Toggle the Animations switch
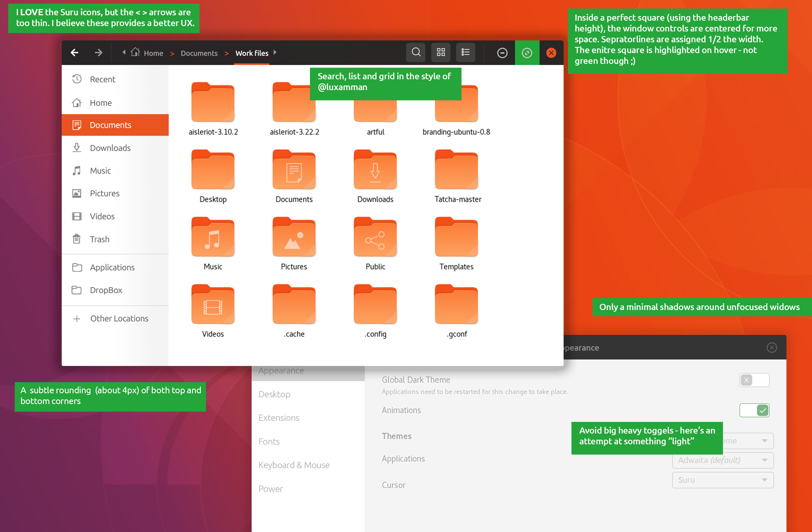Image resolution: width=812 pixels, height=532 pixels. 754,410
